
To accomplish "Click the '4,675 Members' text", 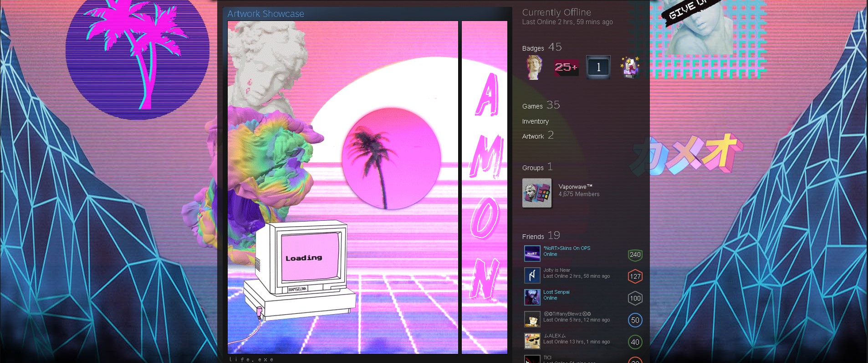I will [579, 194].
